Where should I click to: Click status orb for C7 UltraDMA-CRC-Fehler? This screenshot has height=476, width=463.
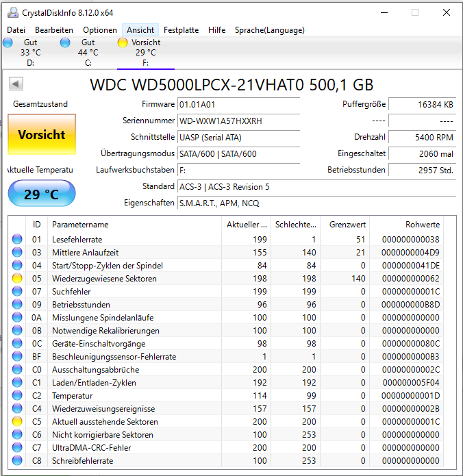click(17, 447)
